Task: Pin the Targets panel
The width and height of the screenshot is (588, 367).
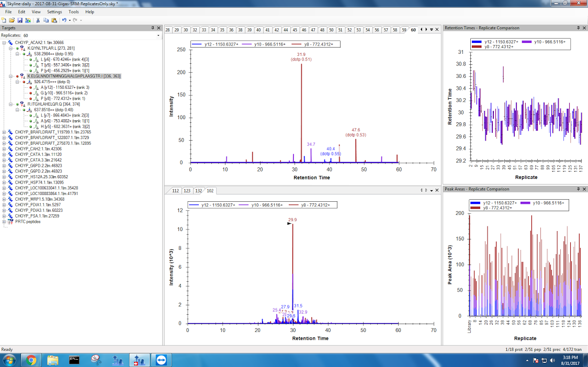Action: (153, 28)
